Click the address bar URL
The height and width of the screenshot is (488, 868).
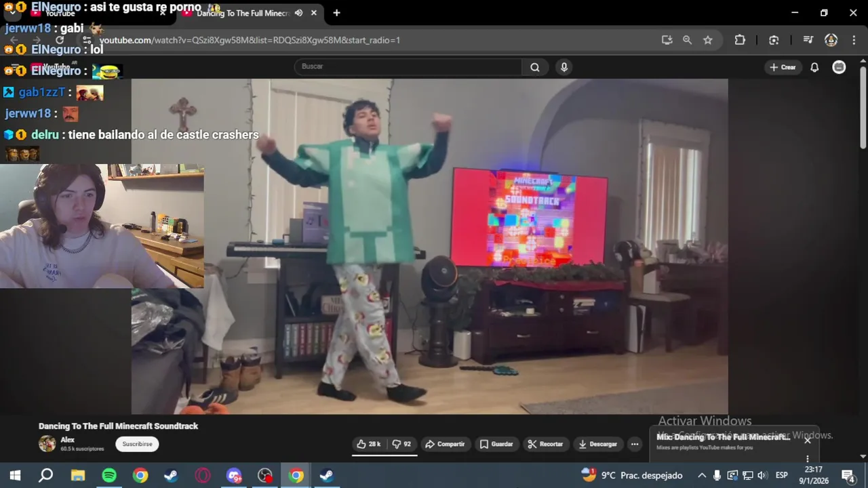[x=250, y=40]
